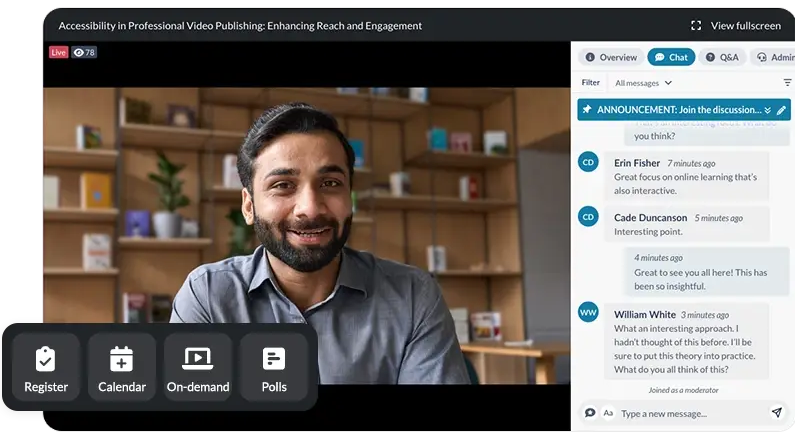Click the send message arrow icon
This screenshot has width=795, height=435.
point(777,412)
